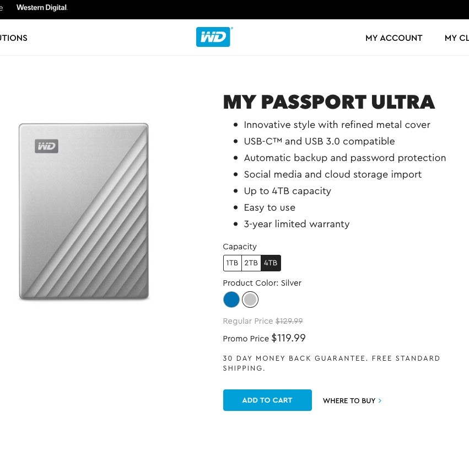Click the crossed-out $129.99 regular price

pyautogui.click(x=289, y=321)
